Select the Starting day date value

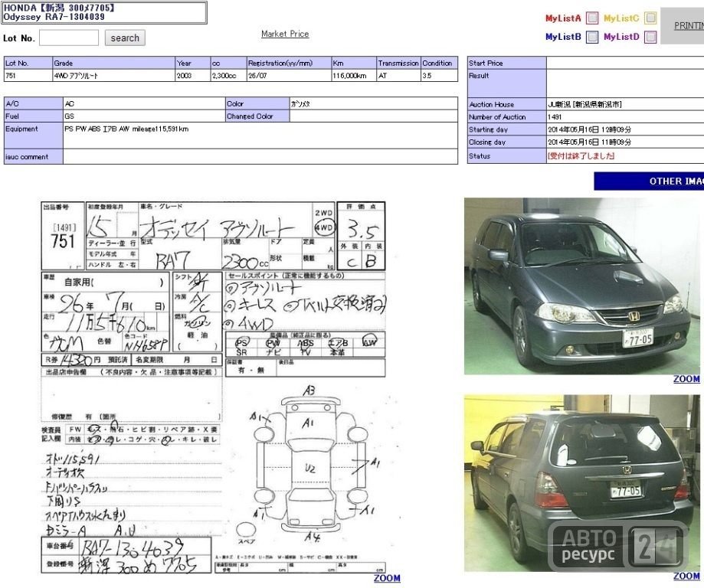[589, 129]
